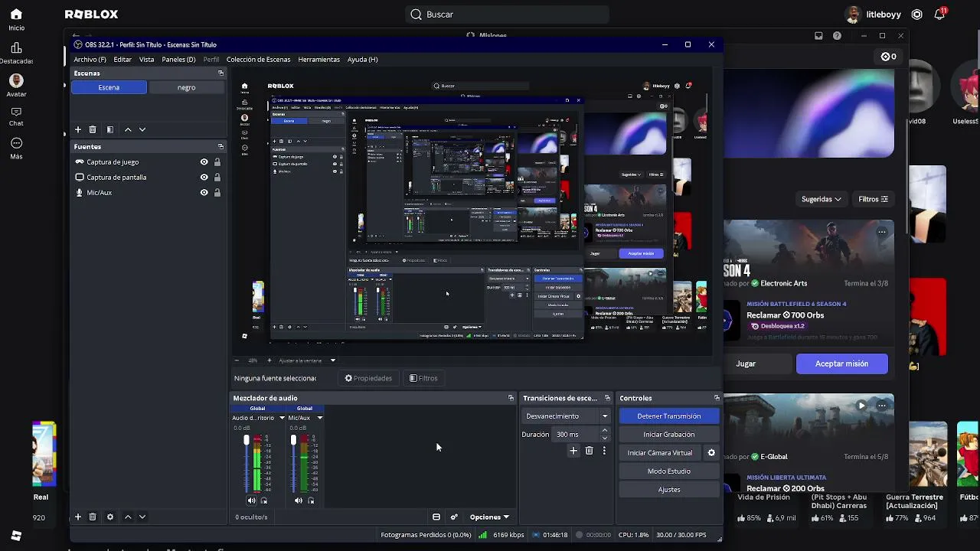Go to Roblox Inicio home in sidebar

[x=16, y=19]
